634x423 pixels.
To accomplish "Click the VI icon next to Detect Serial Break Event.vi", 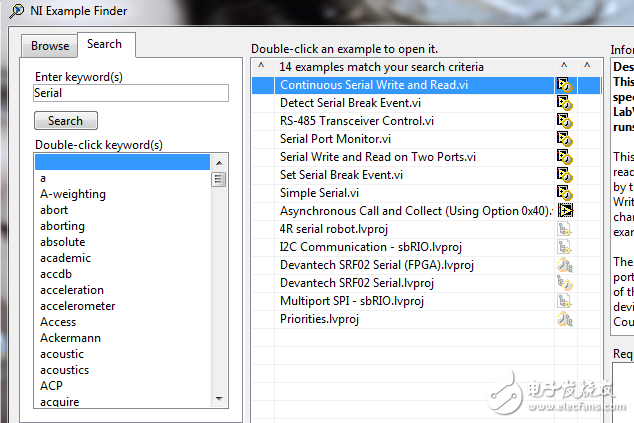I will pos(565,103).
